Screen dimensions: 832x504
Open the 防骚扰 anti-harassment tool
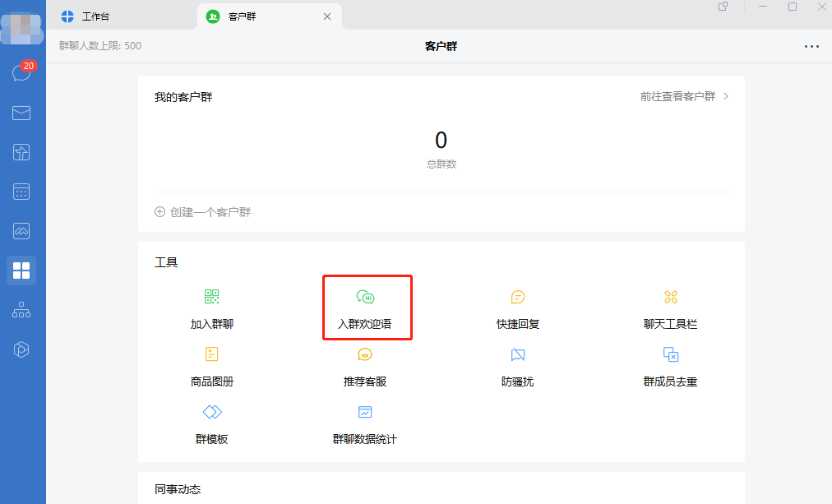pos(518,364)
